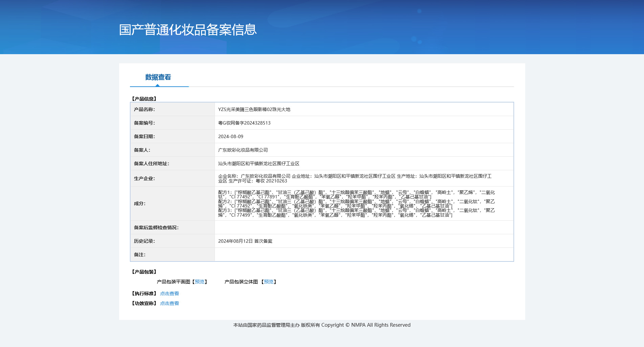Click the 【产品包装】 section heading
Viewport: 644px width, 347px height.
(x=144, y=272)
